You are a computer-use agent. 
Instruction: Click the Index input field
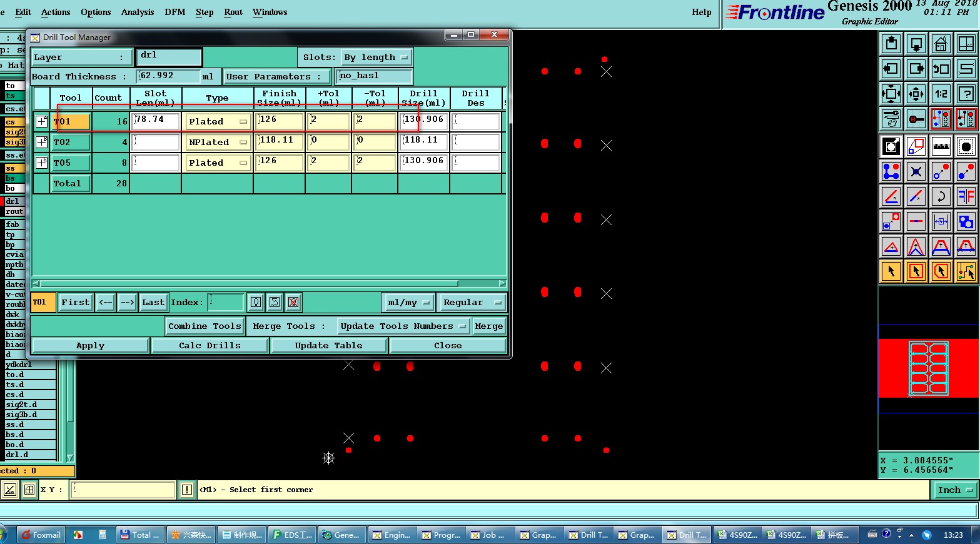225,303
